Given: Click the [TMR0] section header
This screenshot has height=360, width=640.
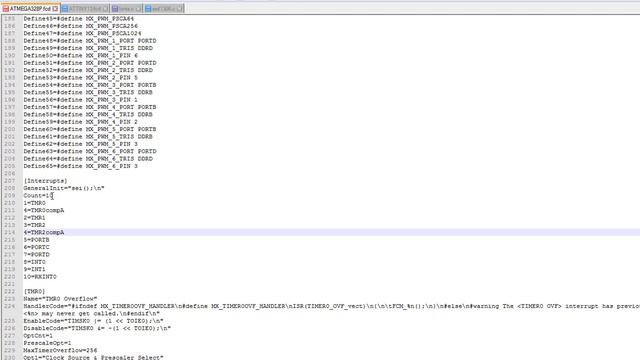Looking at the screenshot, I should [x=34, y=291].
